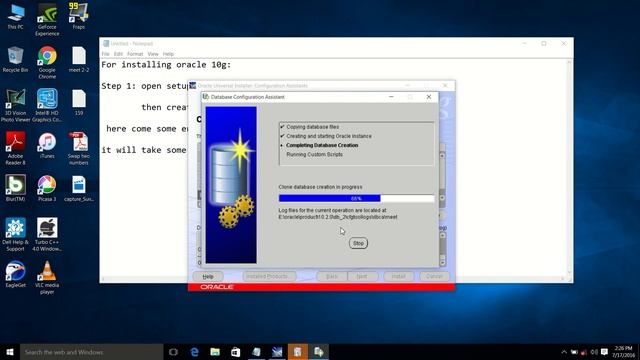Click in the Search the web and Windows box

tap(91, 352)
